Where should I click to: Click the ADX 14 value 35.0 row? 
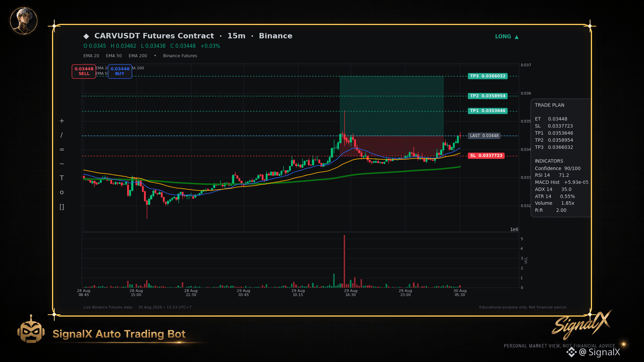(553, 189)
